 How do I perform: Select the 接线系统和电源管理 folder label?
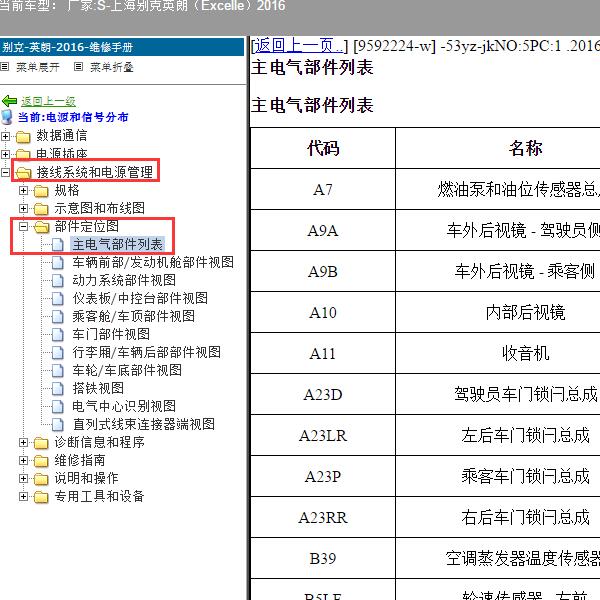95,172
